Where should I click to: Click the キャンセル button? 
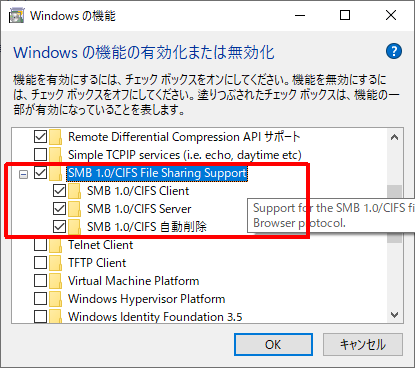coord(363,345)
